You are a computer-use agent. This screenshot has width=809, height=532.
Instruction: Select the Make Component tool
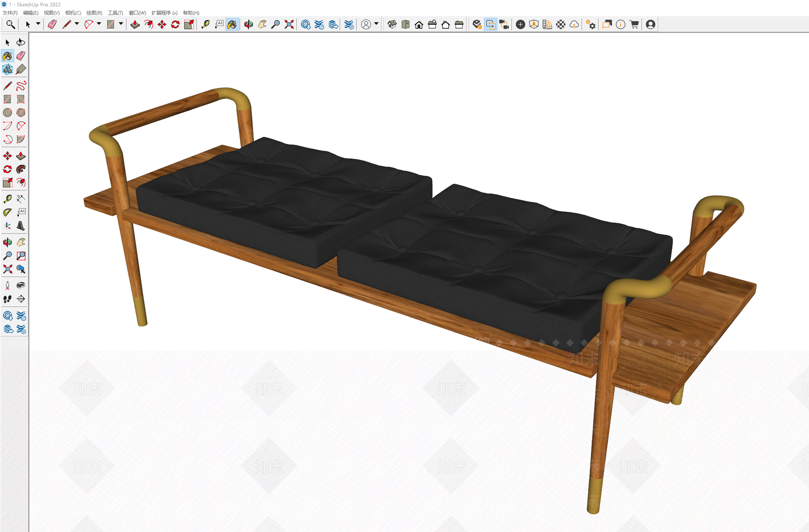(8, 69)
